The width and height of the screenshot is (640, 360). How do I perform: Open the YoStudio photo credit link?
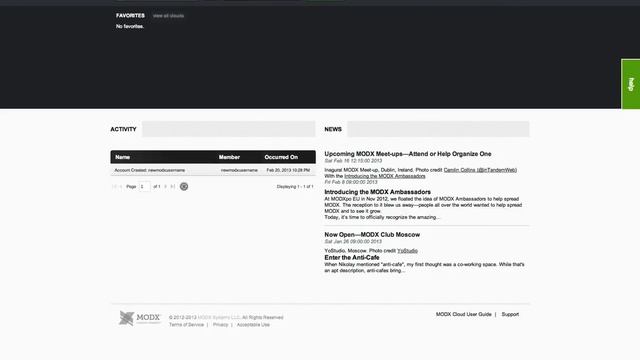pyautogui.click(x=407, y=251)
